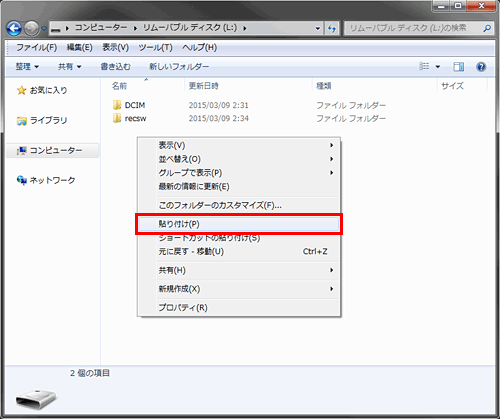Open the view options dropdown arrow
Viewport: 500px width, 419px height.
[x=438, y=67]
